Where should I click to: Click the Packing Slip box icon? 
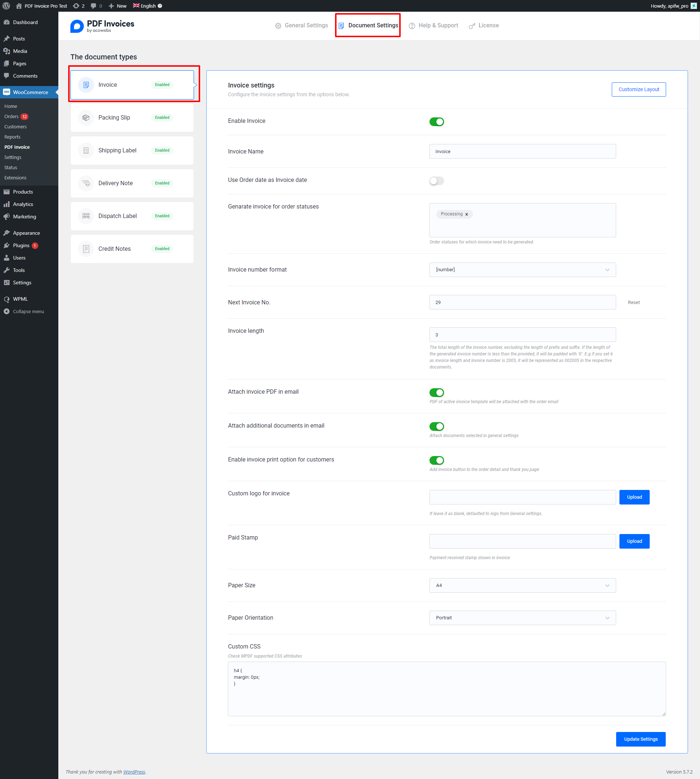86,118
